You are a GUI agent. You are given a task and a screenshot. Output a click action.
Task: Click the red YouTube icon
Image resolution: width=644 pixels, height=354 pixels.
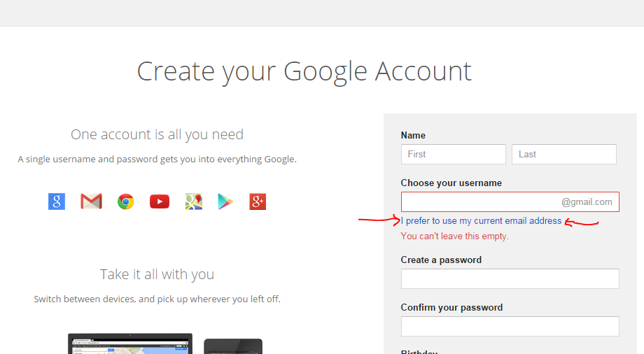click(160, 202)
